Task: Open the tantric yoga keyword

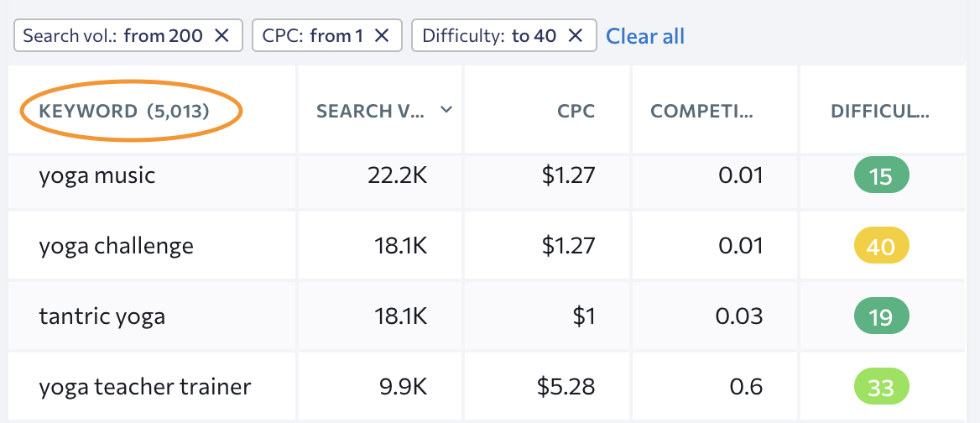Action: click(102, 316)
